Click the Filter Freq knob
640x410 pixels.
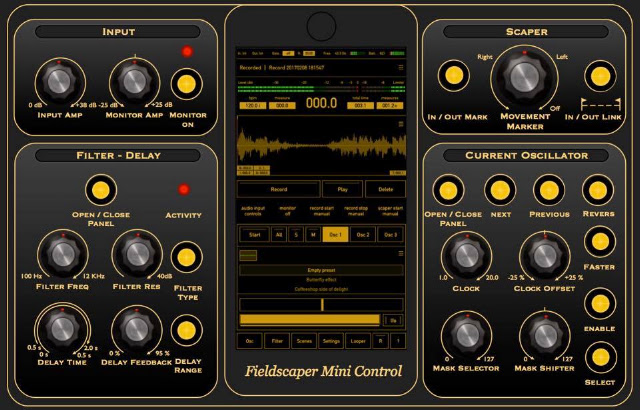tap(63, 255)
